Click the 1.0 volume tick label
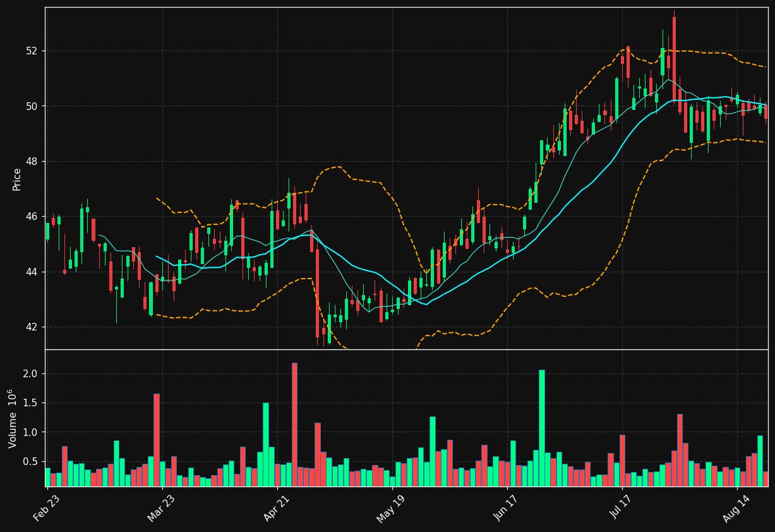775x532 pixels. tap(30, 432)
